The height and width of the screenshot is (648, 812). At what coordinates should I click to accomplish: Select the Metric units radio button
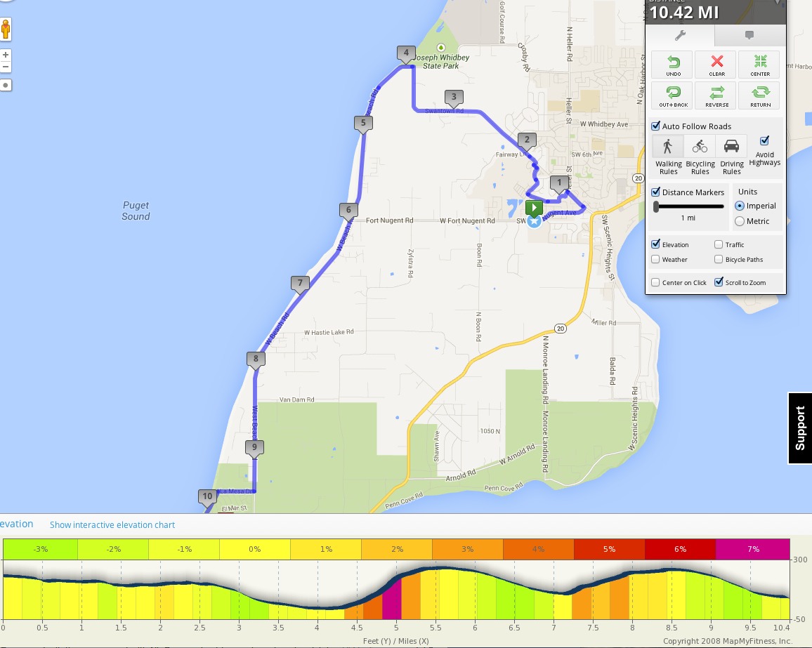click(x=740, y=221)
